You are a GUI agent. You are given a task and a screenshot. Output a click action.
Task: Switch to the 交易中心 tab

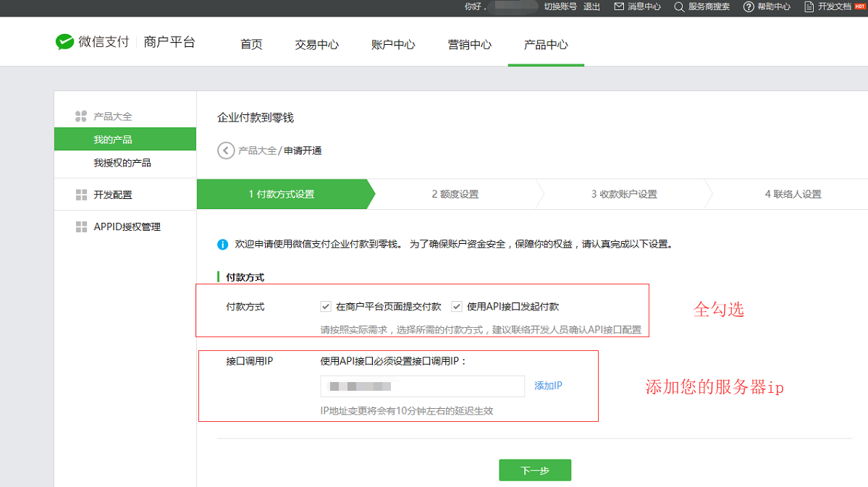coord(316,44)
